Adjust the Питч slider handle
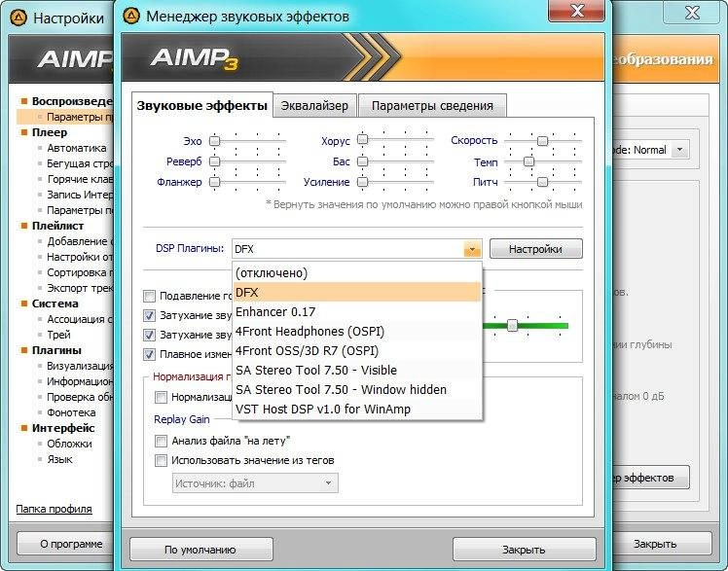This screenshot has width=728, height=571. coord(542,182)
